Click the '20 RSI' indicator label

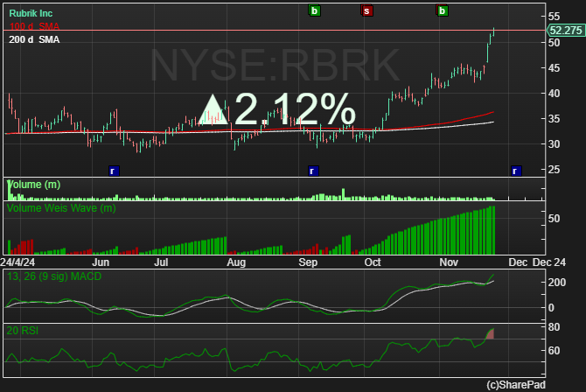tap(23, 331)
